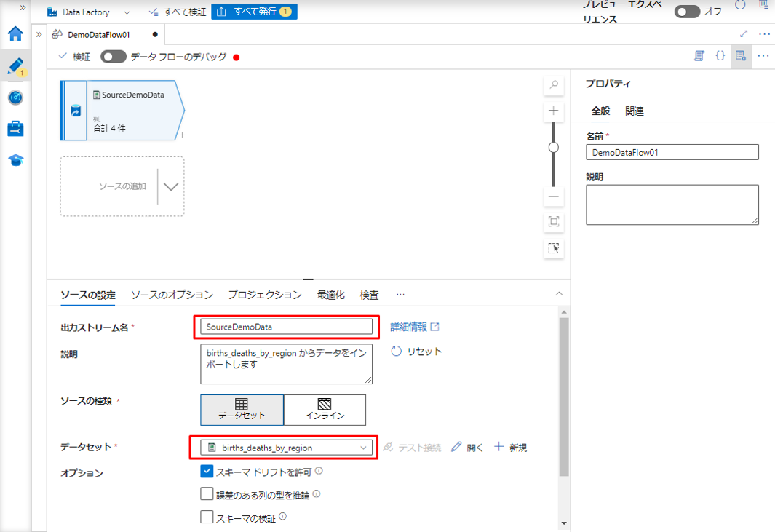Viewport: 775px width, 532px height.
Task: Zoom in with the canvas plus button
Action: 554,111
